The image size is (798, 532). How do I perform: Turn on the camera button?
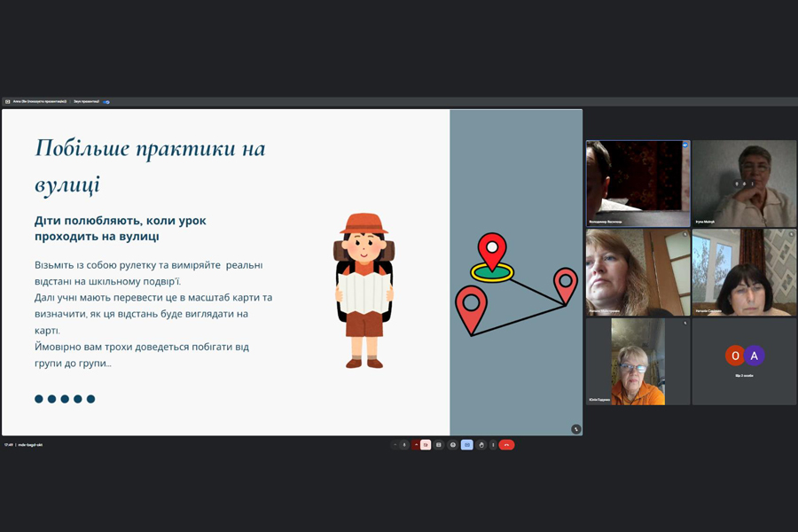pos(426,445)
